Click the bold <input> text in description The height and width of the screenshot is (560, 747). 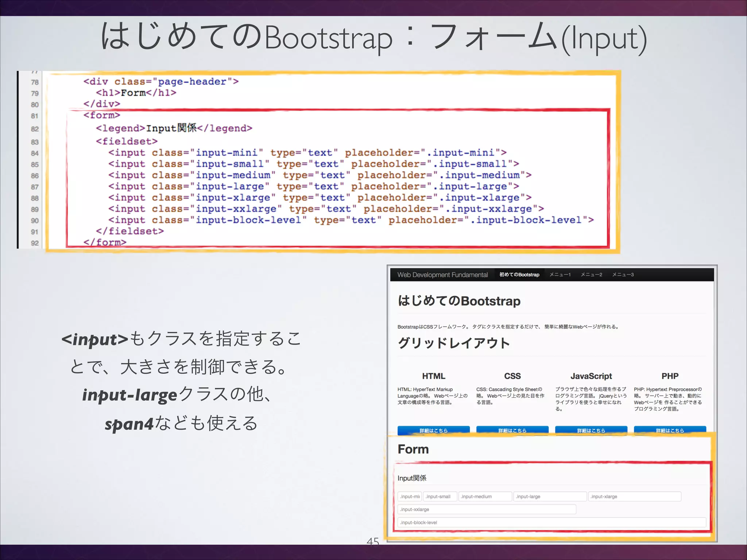click(x=95, y=339)
